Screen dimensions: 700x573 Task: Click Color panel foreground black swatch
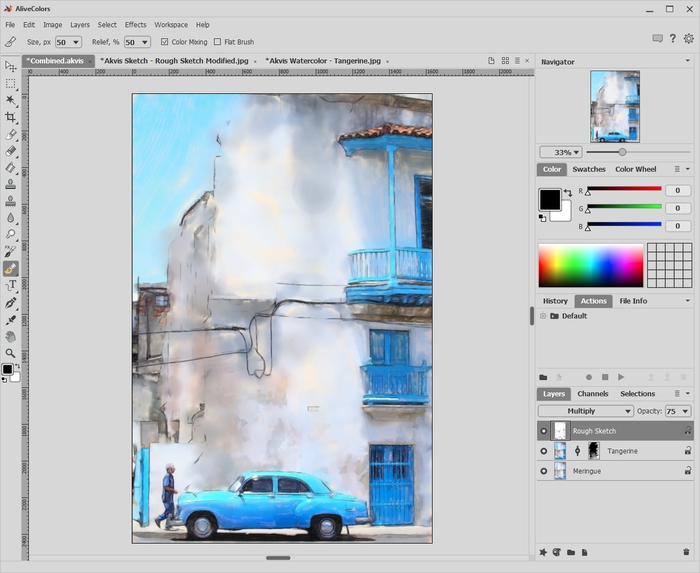click(x=550, y=199)
